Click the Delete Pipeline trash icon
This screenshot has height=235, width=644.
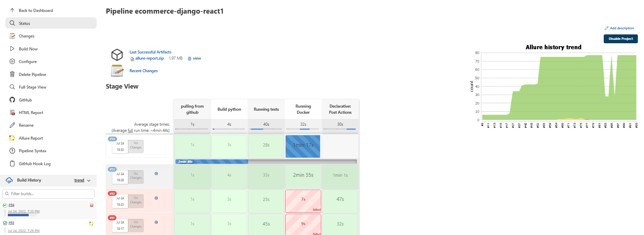click(12, 74)
